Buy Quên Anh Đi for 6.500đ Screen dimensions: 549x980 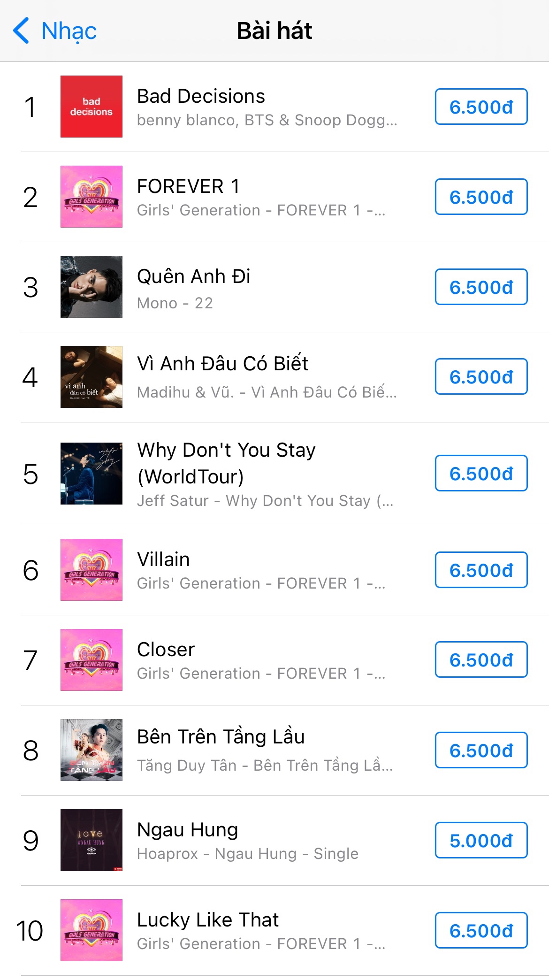[481, 287]
